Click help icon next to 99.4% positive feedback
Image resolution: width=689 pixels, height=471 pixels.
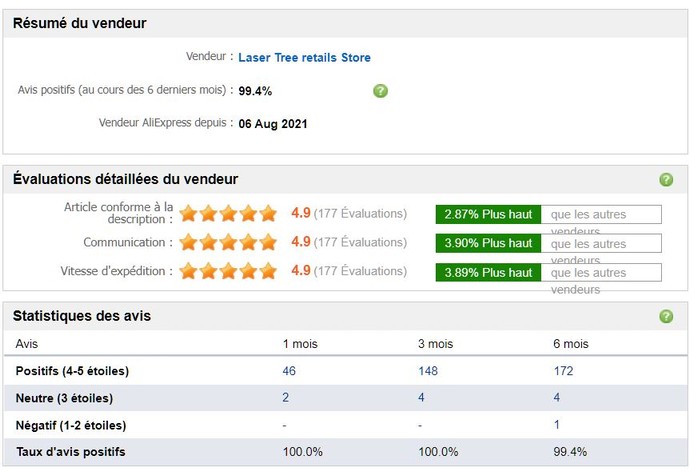click(x=380, y=91)
